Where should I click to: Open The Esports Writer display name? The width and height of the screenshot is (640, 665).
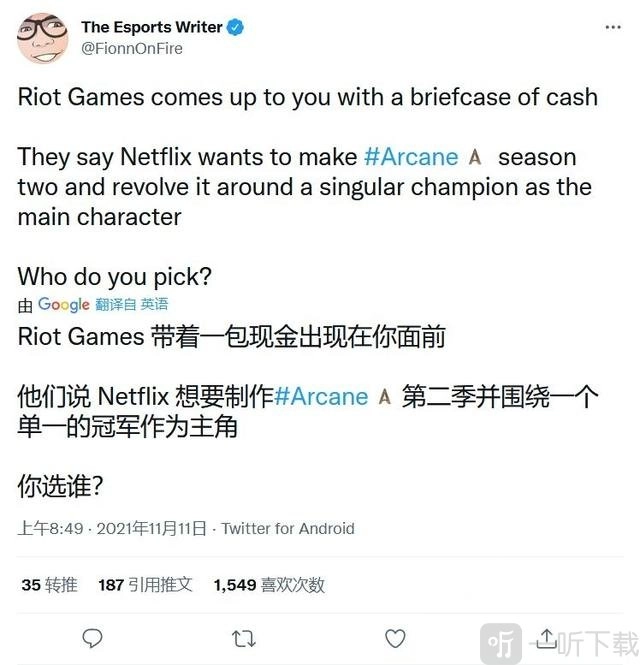coord(151,27)
